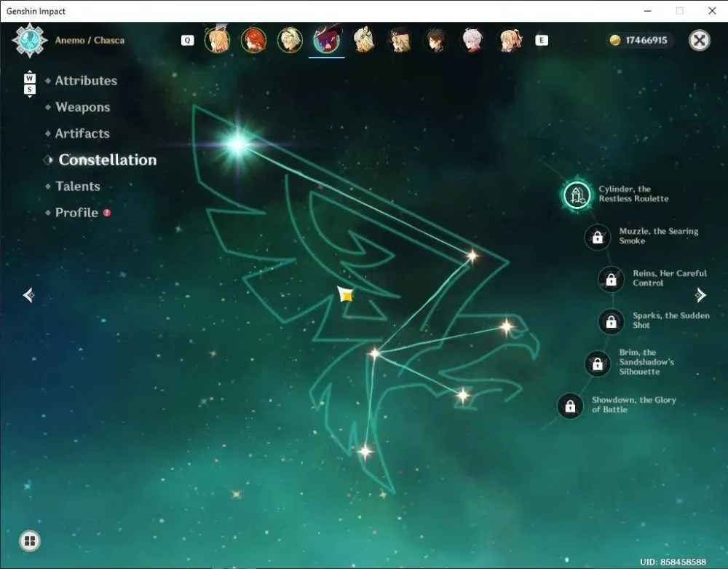Go to the next character arrow
The image size is (728, 569).
click(x=700, y=295)
